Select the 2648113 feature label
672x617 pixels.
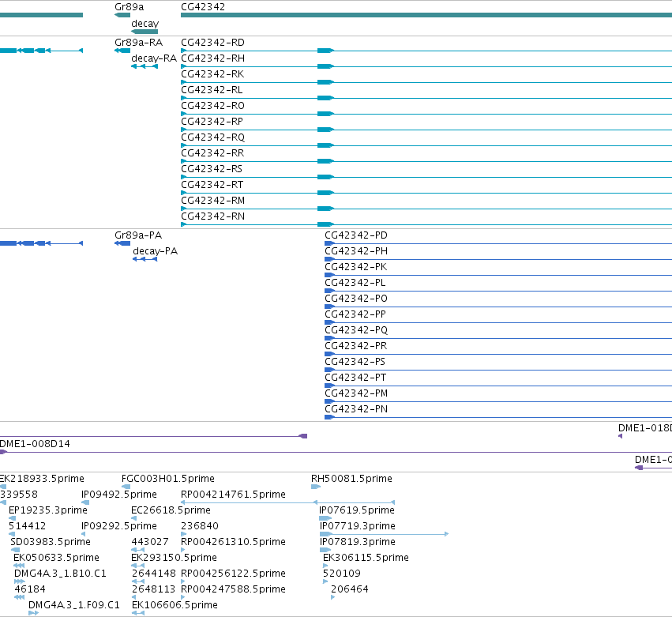tap(154, 589)
